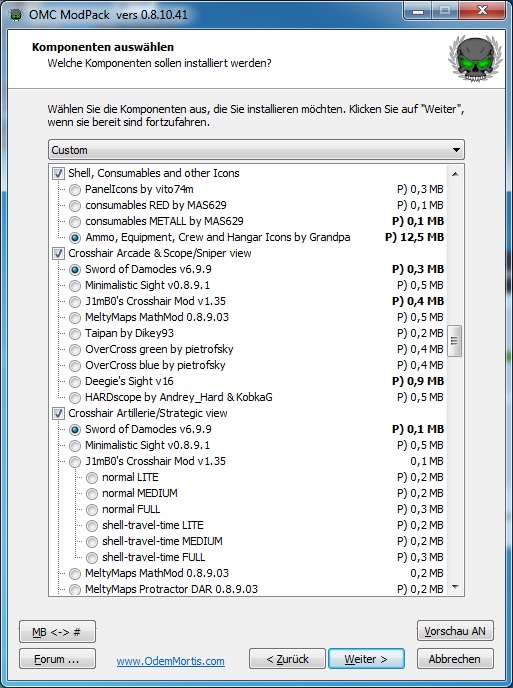The height and width of the screenshot is (688, 513).
Task: Click the component list scroll up arrow
Action: [x=455, y=174]
